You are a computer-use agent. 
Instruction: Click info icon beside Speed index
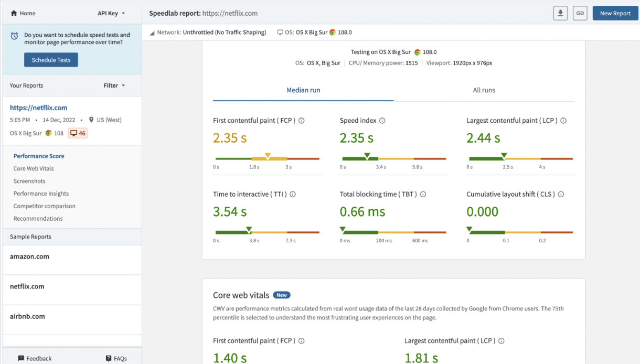382,121
